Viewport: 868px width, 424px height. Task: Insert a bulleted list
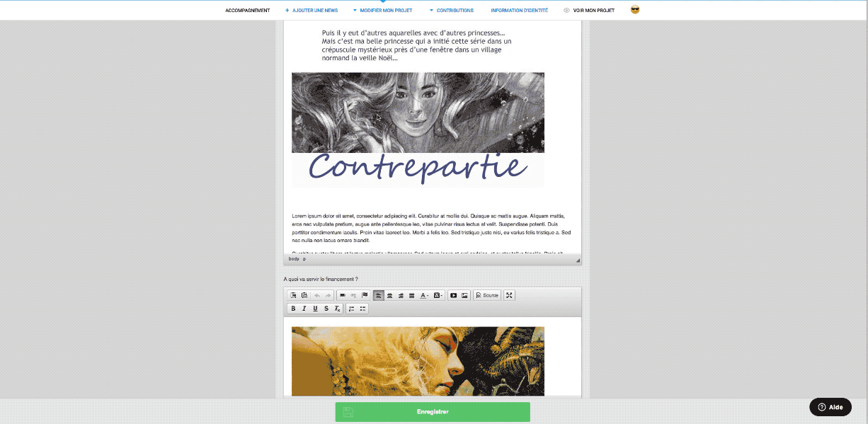pyautogui.click(x=363, y=309)
